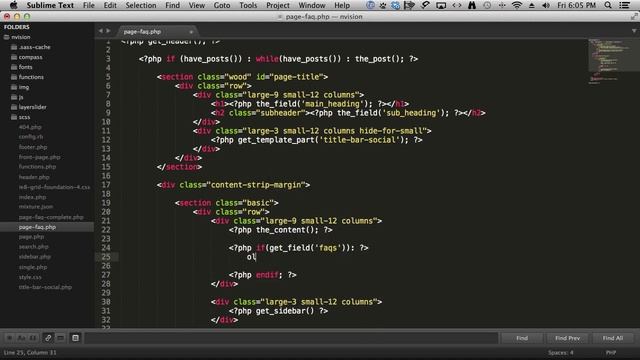Toggle case sensitive search option
The height and width of the screenshot is (360, 640).
[21, 338]
